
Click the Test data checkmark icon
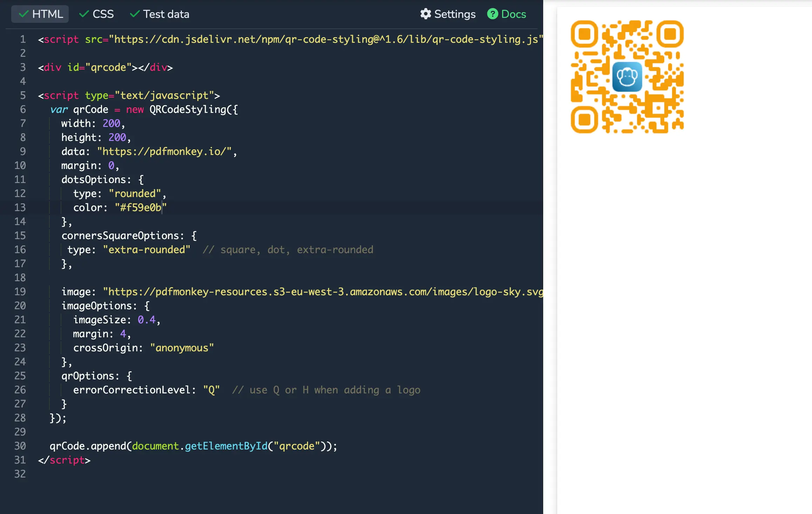tap(135, 14)
